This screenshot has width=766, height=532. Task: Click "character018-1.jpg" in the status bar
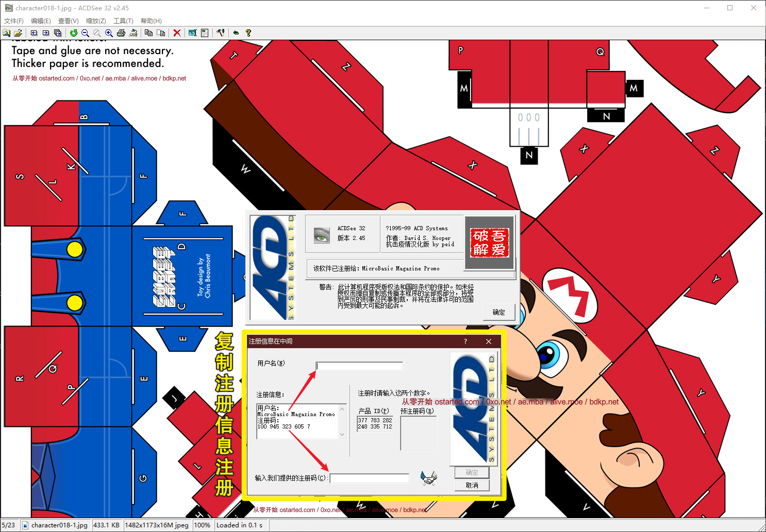[59, 525]
